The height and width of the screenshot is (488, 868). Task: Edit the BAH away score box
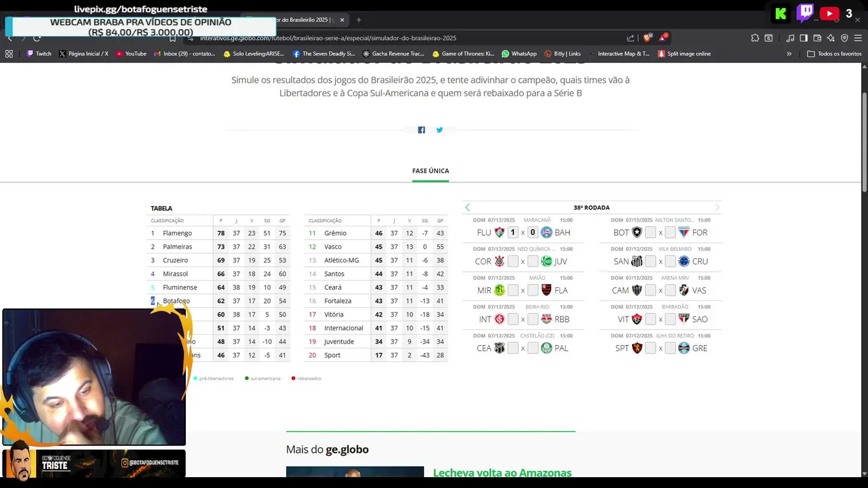(532, 232)
